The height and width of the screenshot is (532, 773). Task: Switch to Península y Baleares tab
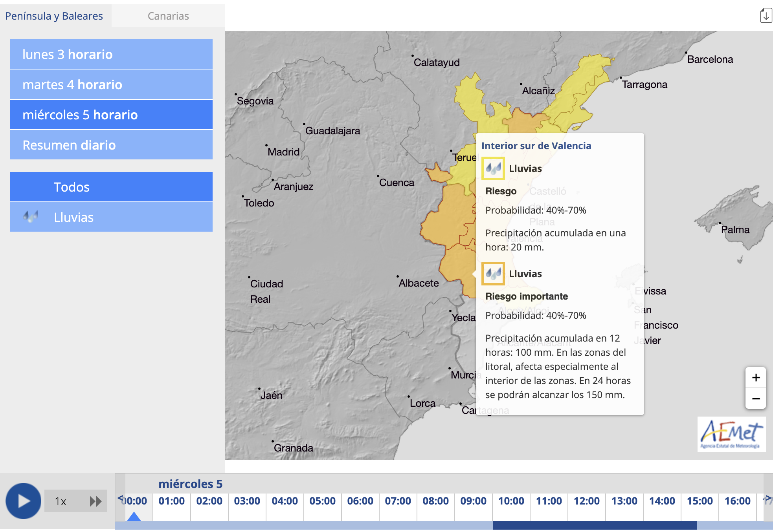click(x=54, y=16)
